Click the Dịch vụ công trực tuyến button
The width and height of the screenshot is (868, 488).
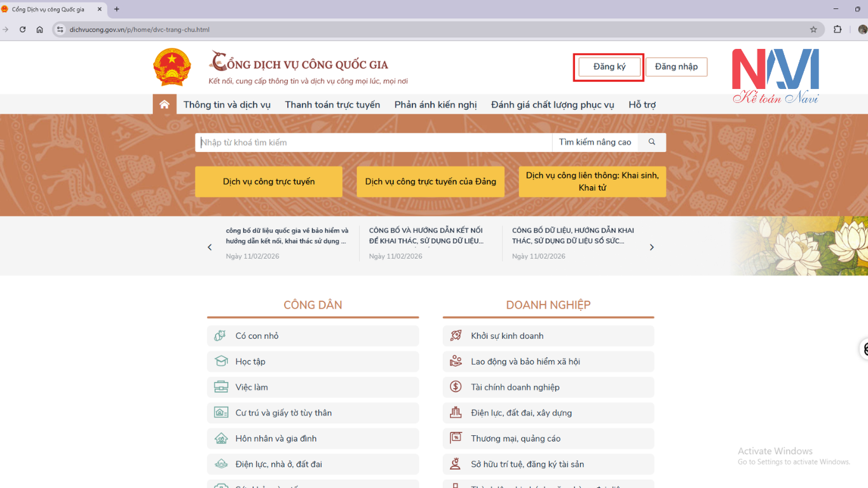pos(269,182)
